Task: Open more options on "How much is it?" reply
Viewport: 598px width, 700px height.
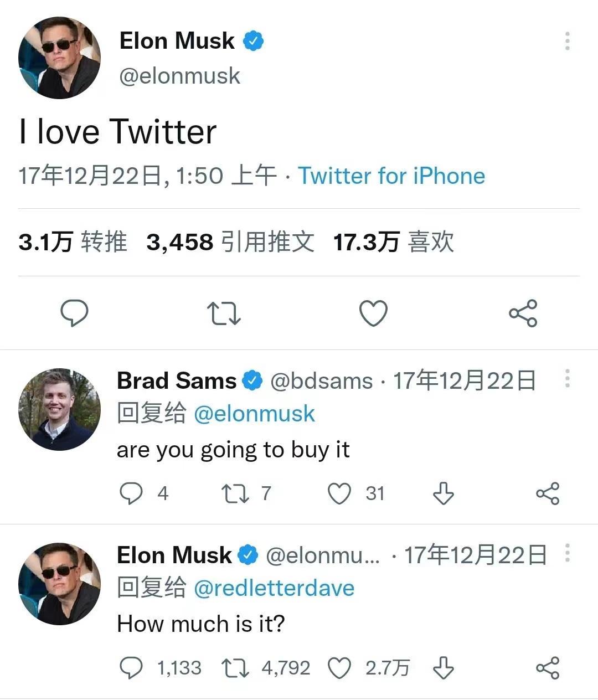Action: (567, 553)
